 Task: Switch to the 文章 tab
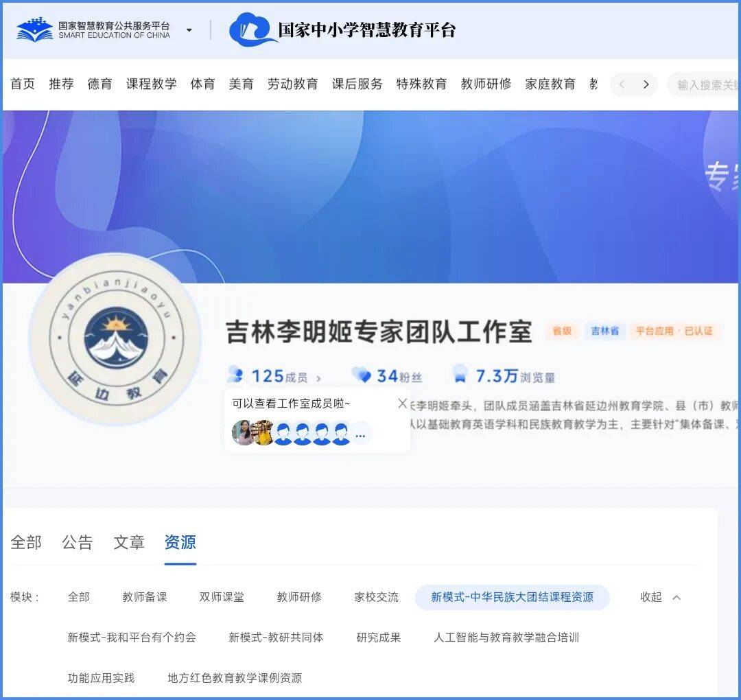[128, 543]
